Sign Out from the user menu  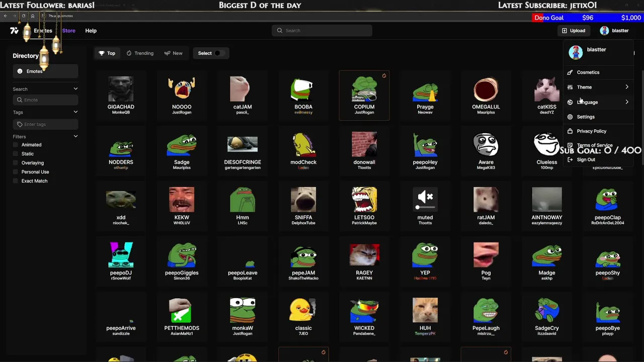click(x=598, y=160)
